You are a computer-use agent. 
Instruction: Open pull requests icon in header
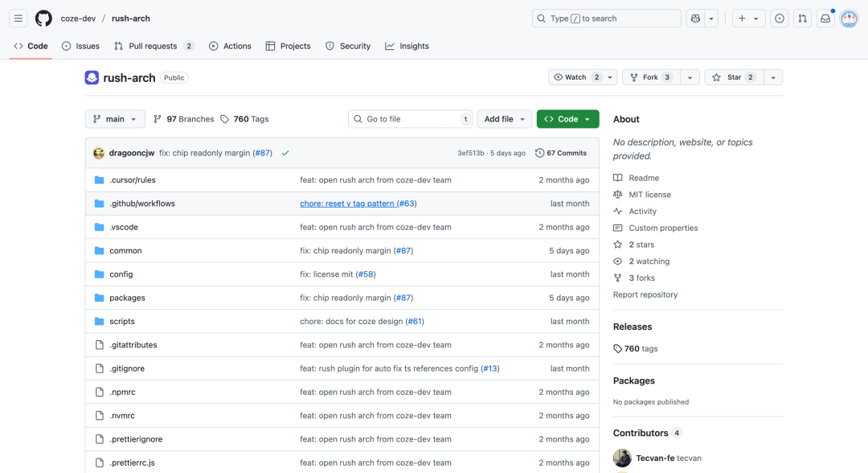[802, 19]
